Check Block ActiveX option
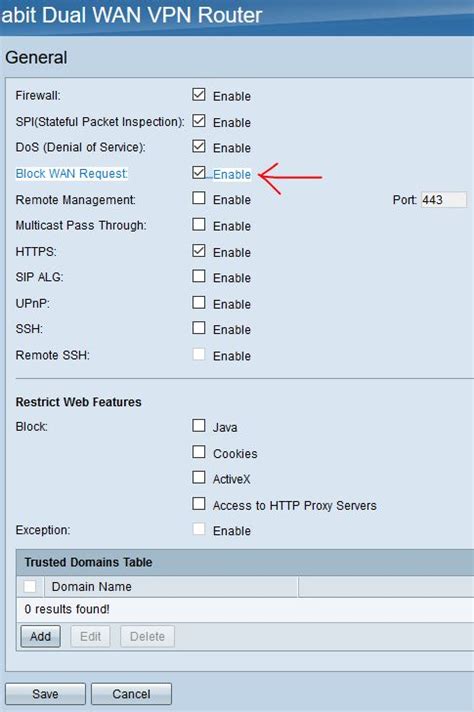 click(x=199, y=477)
